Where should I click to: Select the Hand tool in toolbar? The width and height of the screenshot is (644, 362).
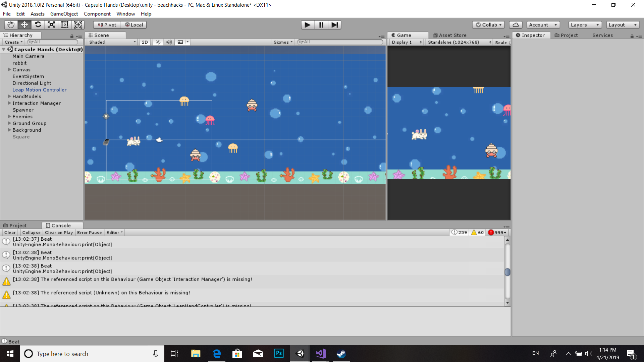[x=11, y=25]
